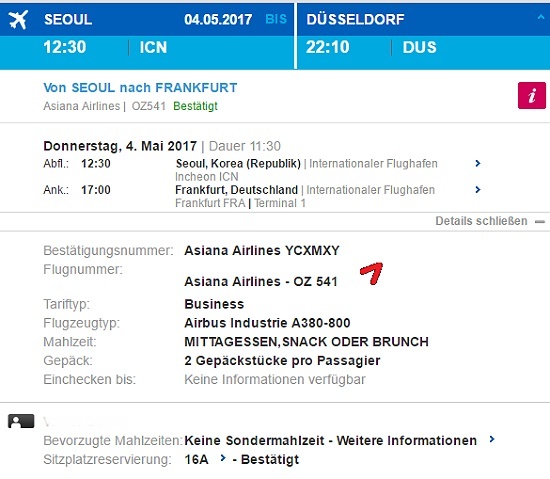Click the red arrow annotation
Screen dimensions: 550x479
tap(372, 273)
